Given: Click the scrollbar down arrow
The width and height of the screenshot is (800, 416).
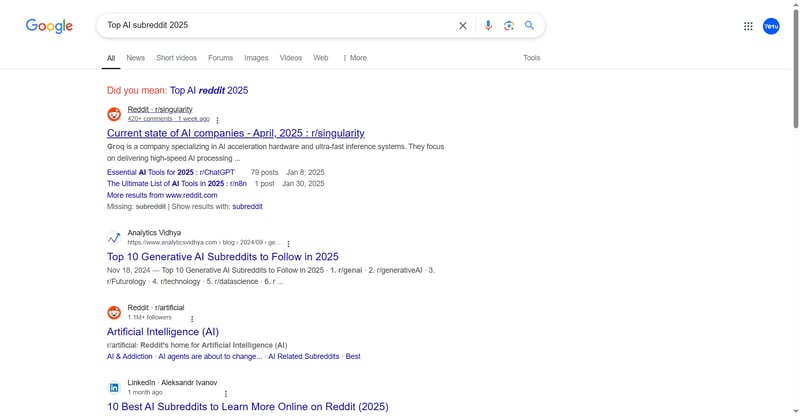Looking at the screenshot, I should pos(795,411).
